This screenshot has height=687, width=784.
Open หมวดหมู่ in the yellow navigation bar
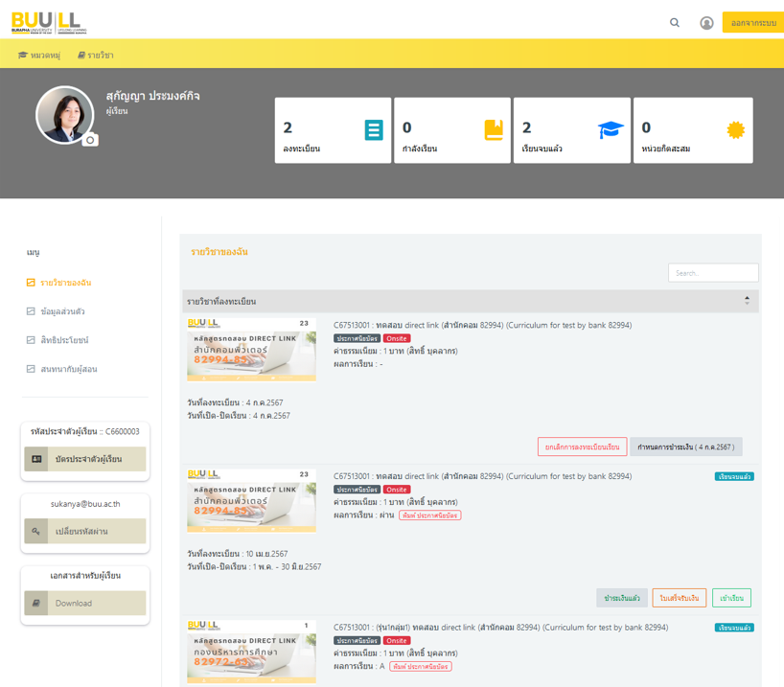(x=39, y=56)
